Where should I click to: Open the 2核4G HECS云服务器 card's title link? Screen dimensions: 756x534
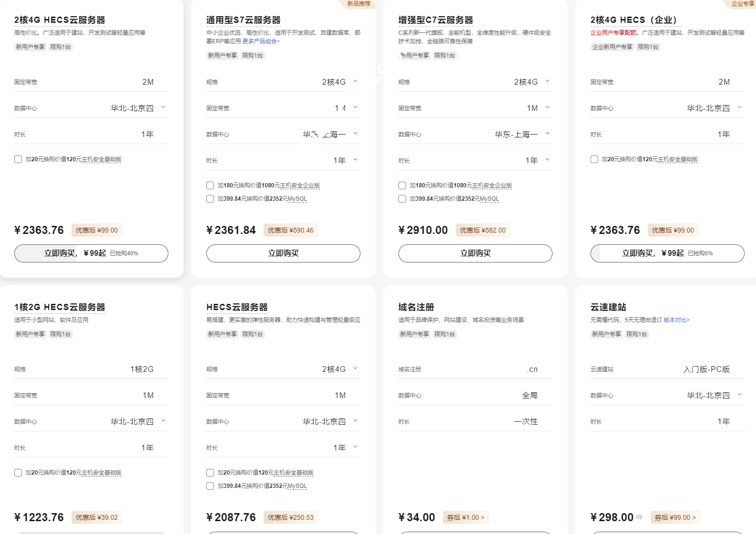(x=59, y=20)
